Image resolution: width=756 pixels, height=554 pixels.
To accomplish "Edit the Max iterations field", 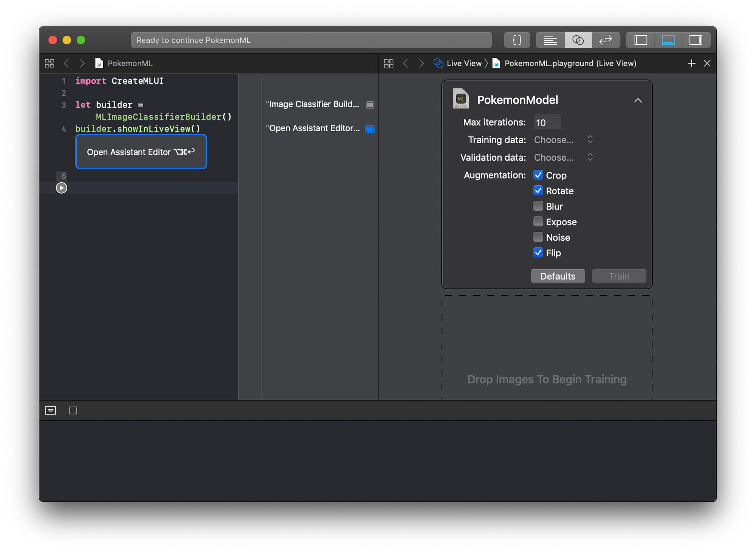I will (x=547, y=123).
